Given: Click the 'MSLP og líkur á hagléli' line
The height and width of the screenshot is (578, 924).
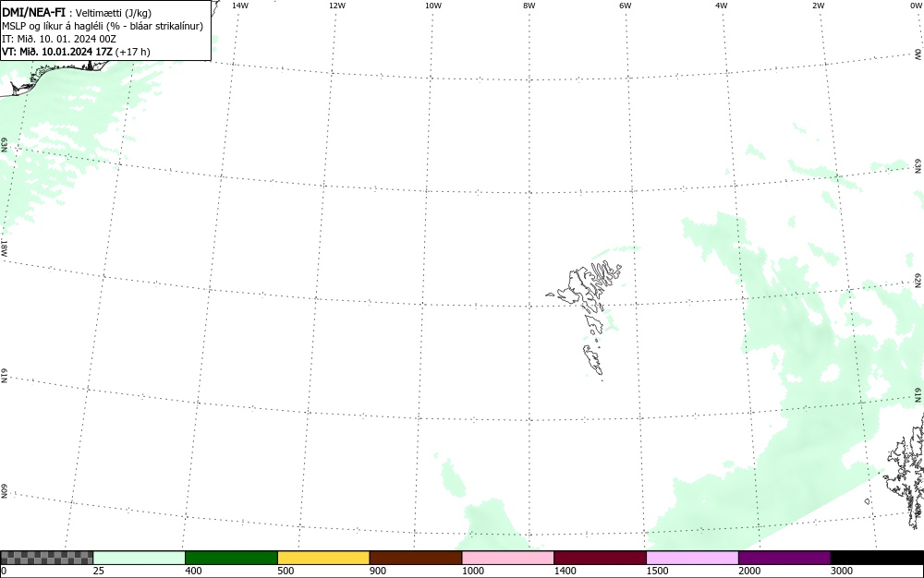Looking at the screenshot, I should coord(103,26).
